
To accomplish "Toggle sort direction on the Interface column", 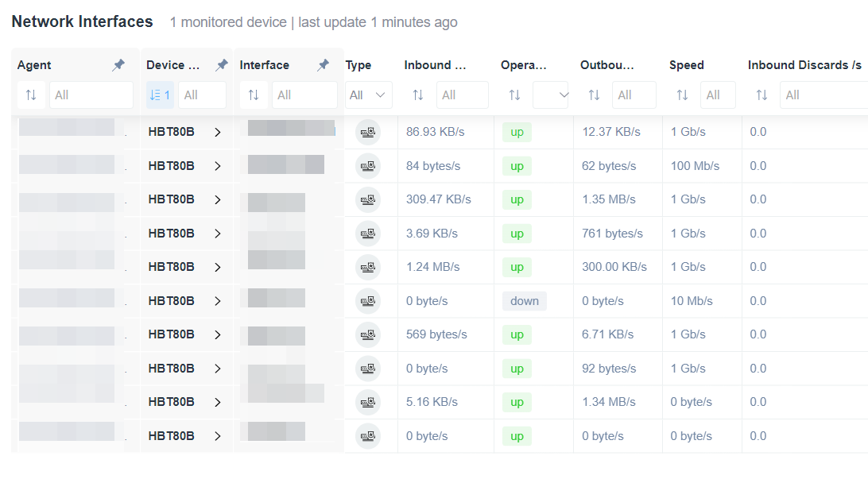I will 253,95.
